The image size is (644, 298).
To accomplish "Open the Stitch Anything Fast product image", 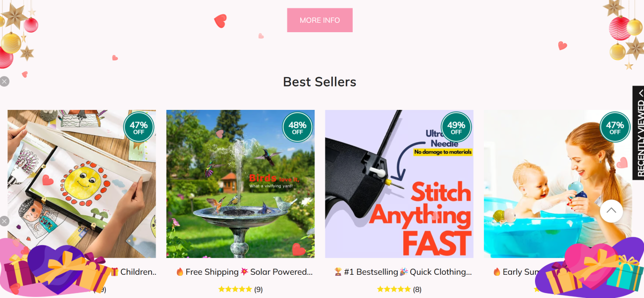I will click(x=399, y=184).
